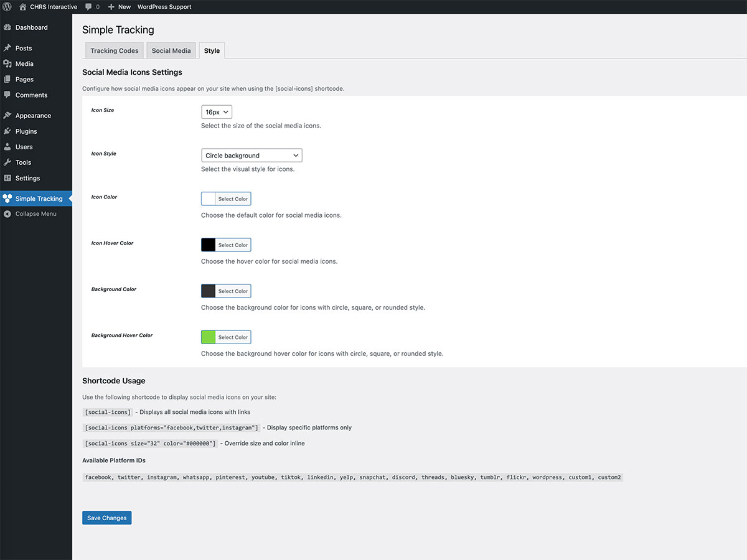Open WordPress Support in admin bar
The image size is (747, 560).
pyautogui.click(x=164, y=7)
